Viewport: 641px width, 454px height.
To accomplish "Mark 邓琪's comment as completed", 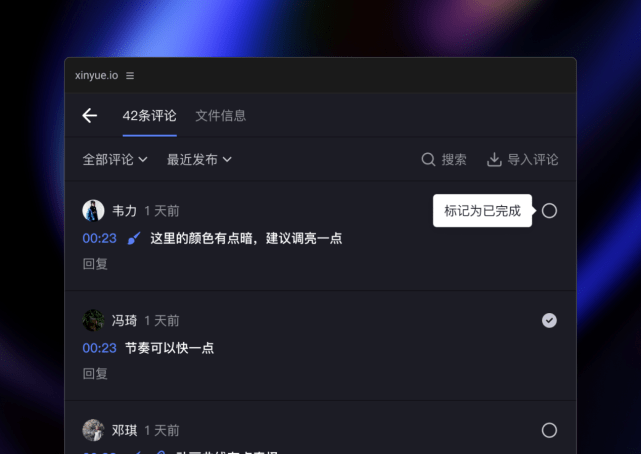I will [549, 430].
